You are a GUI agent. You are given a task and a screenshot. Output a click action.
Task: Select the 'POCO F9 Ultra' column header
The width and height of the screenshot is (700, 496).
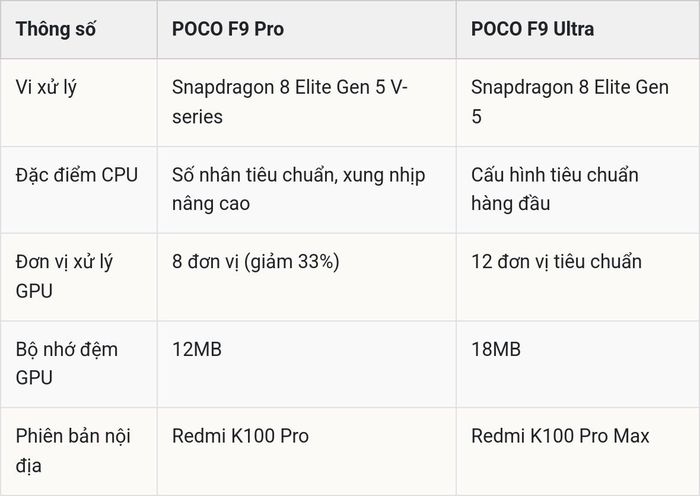pos(533,29)
